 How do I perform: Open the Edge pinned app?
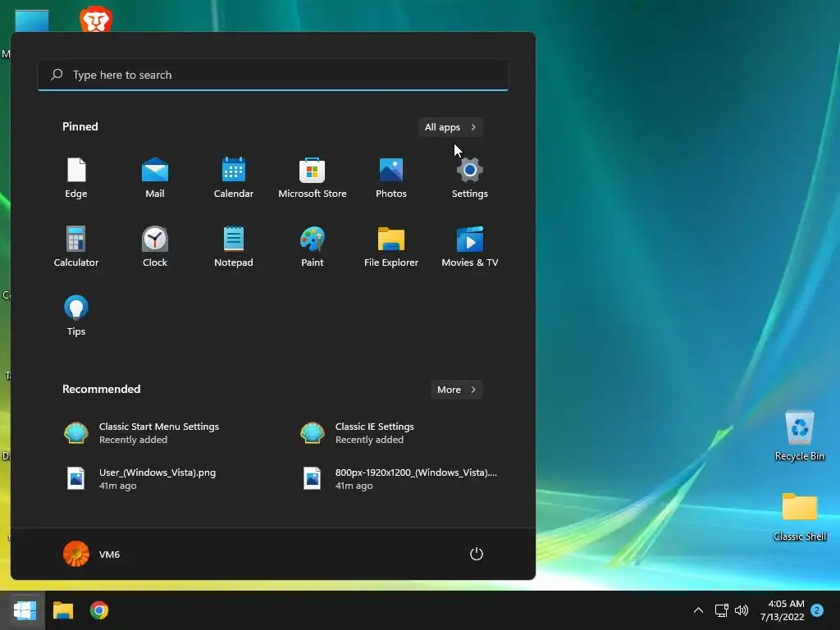[76, 178]
